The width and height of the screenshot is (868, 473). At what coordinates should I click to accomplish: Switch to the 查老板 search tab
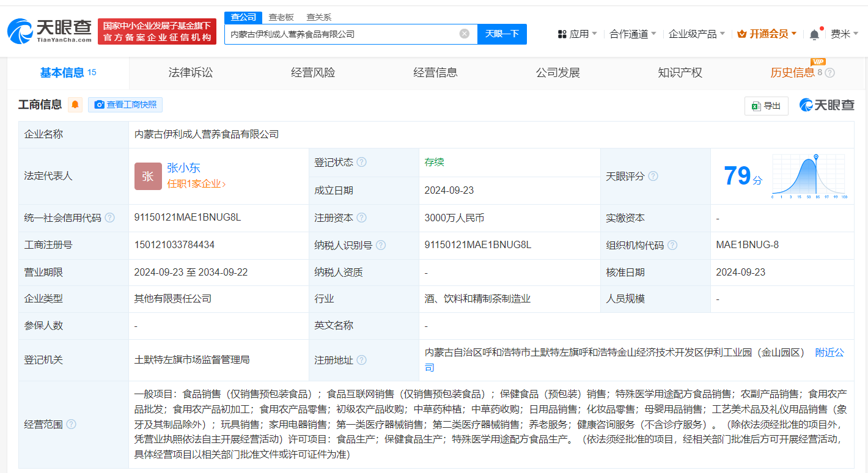tap(281, 17)
